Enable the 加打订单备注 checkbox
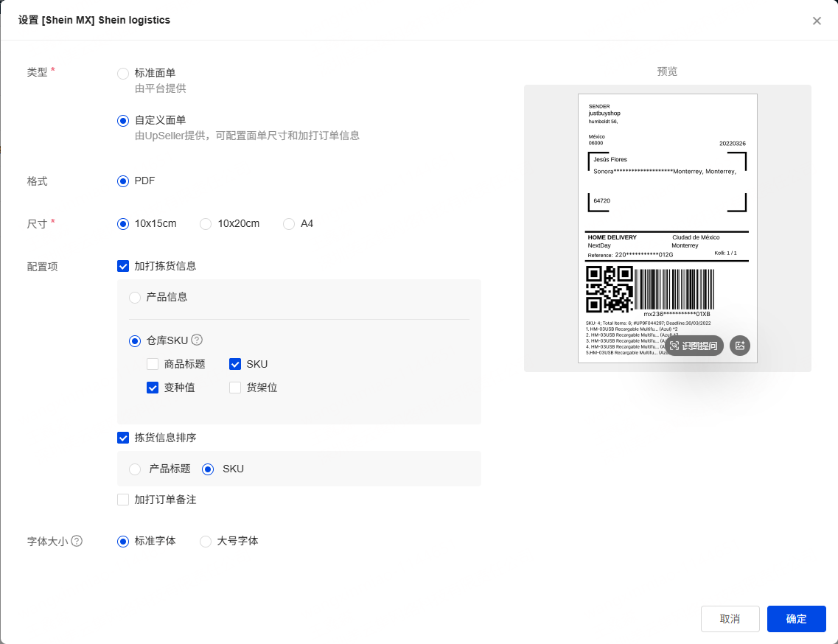Screen dimensions: 838x644 tap(123, 500)
